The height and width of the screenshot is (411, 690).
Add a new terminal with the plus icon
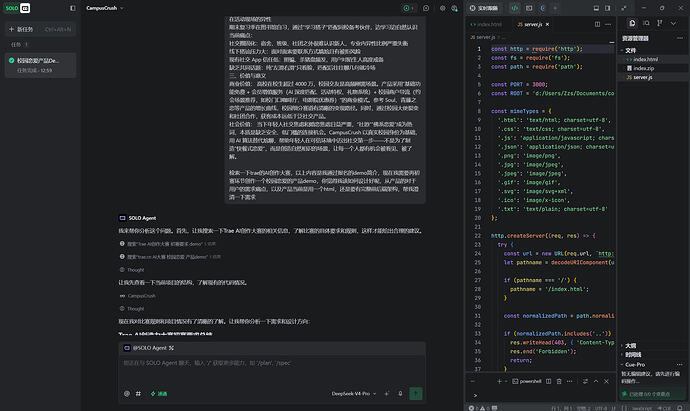(499, 382)
